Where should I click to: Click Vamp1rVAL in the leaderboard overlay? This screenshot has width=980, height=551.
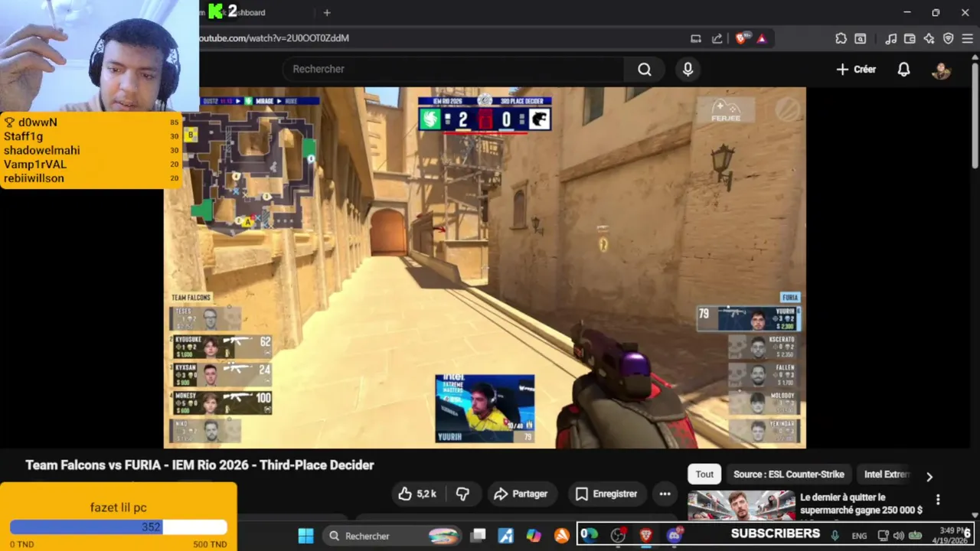click(x=35, y=165)
